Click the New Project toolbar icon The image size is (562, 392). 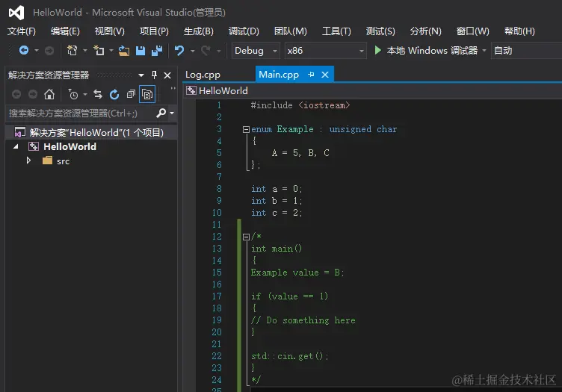pos(72,51)
